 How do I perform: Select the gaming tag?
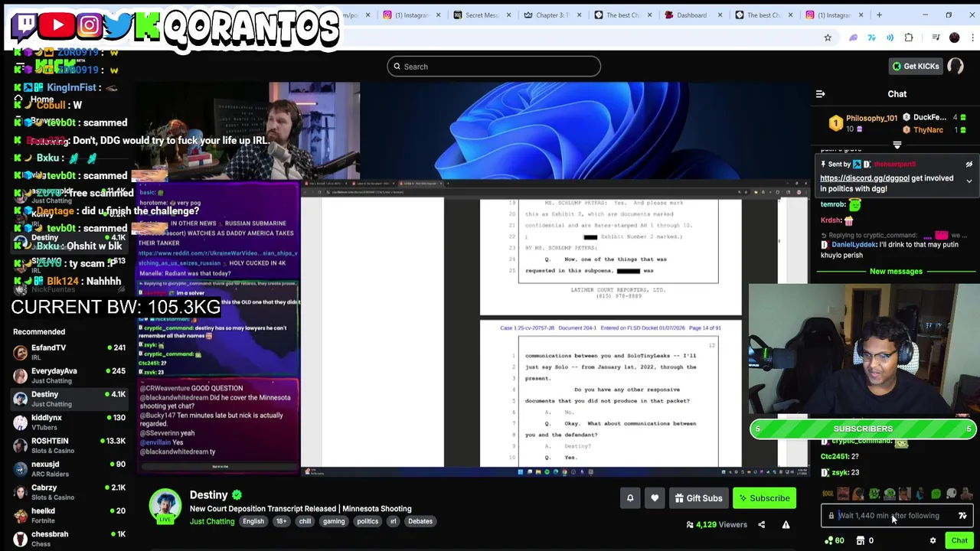coord(334,521)
